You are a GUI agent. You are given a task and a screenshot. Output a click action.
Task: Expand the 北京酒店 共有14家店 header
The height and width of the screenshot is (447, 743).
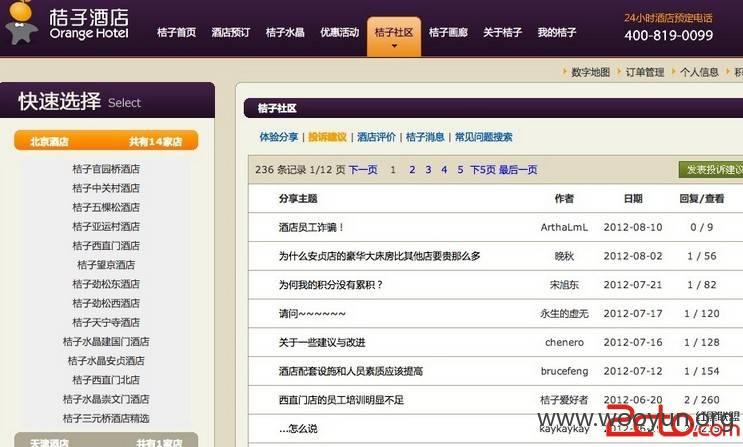tap(106, 141)
